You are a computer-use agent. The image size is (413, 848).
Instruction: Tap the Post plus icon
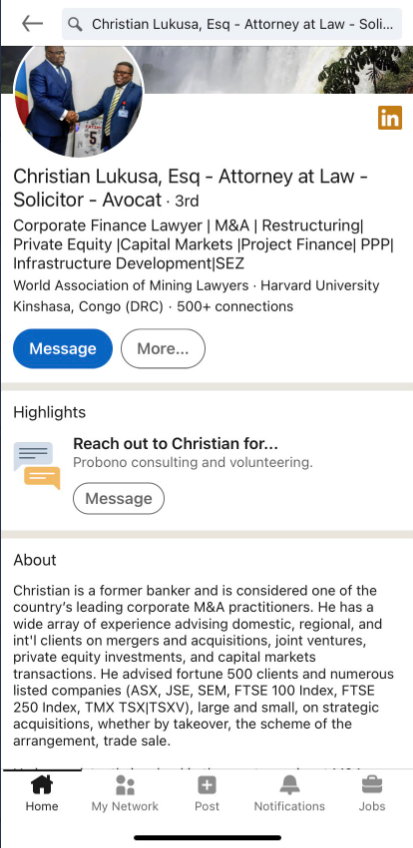[x=207, y=785]
